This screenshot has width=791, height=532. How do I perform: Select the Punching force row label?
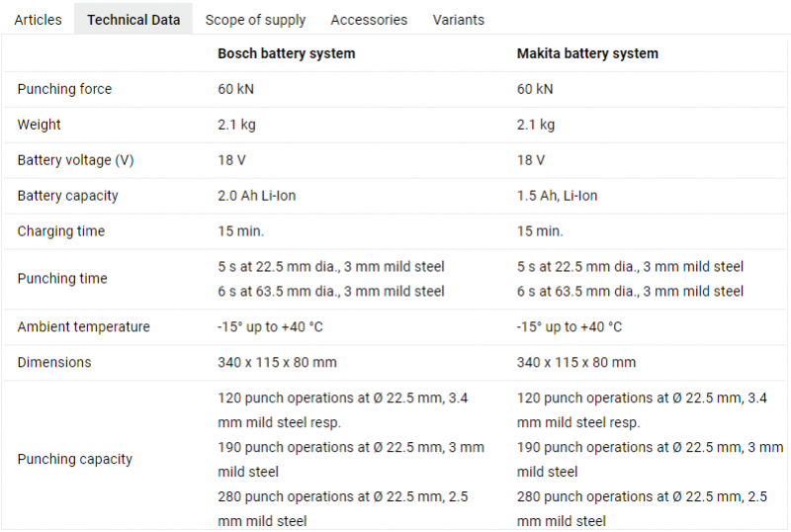(x=64, y=89)
